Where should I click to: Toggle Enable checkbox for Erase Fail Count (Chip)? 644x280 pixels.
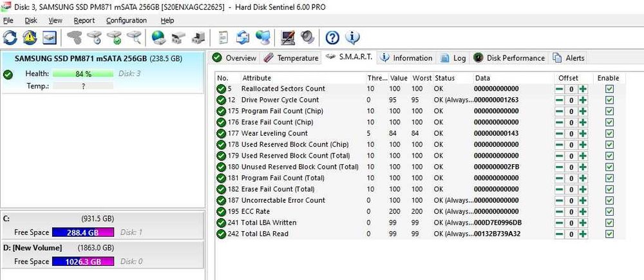(609, 122)
